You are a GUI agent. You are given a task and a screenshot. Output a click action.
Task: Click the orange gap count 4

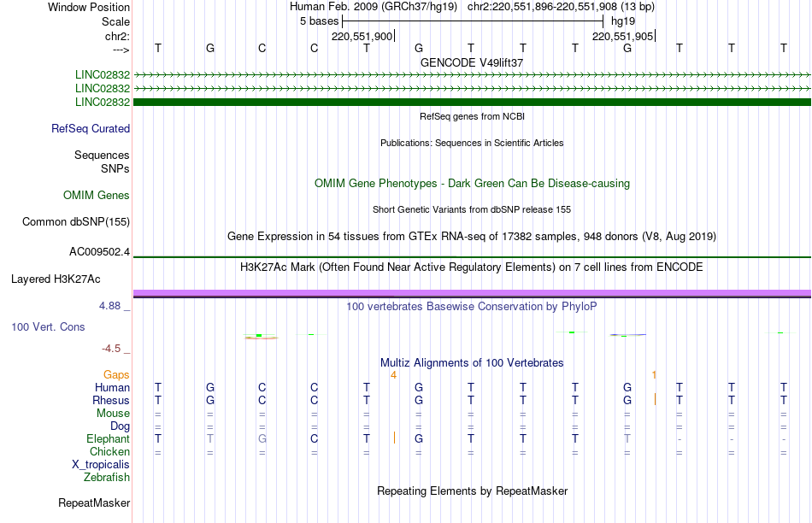[x=393, y=375]
